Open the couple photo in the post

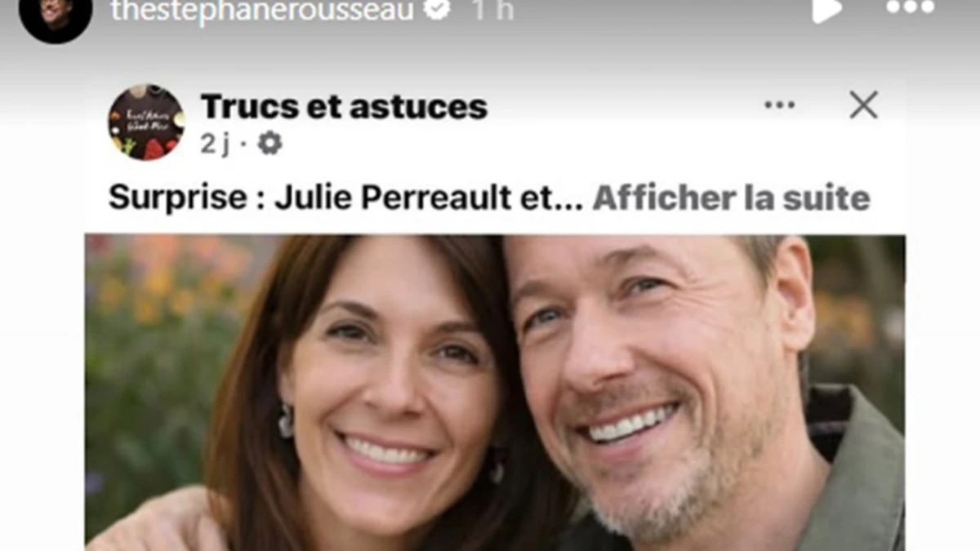(x=495, y=393)
